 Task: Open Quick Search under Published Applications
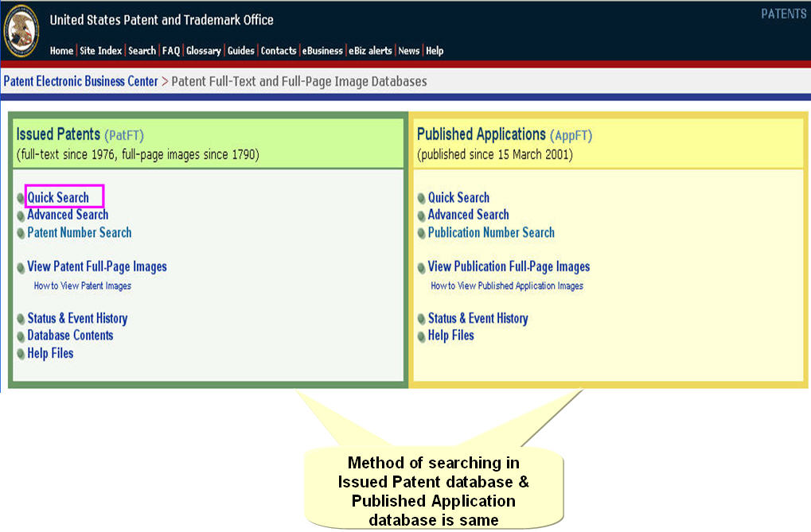click(458, 198)
